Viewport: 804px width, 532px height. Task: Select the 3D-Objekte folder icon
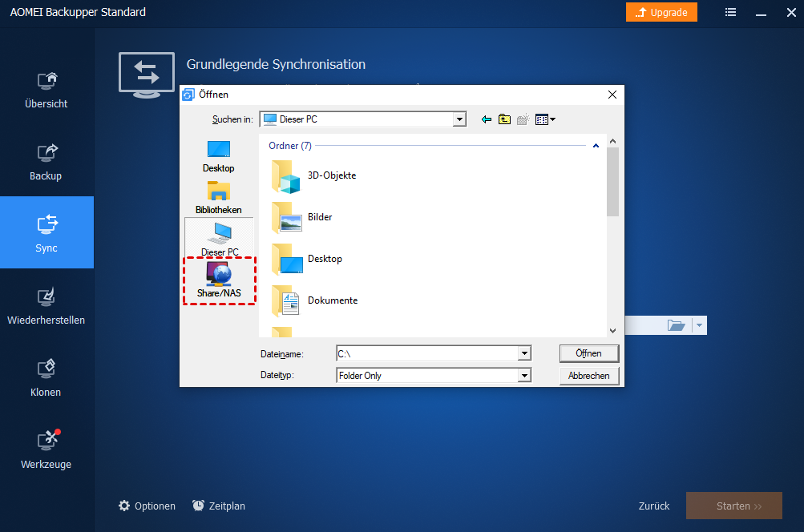[x=285, y=176]
